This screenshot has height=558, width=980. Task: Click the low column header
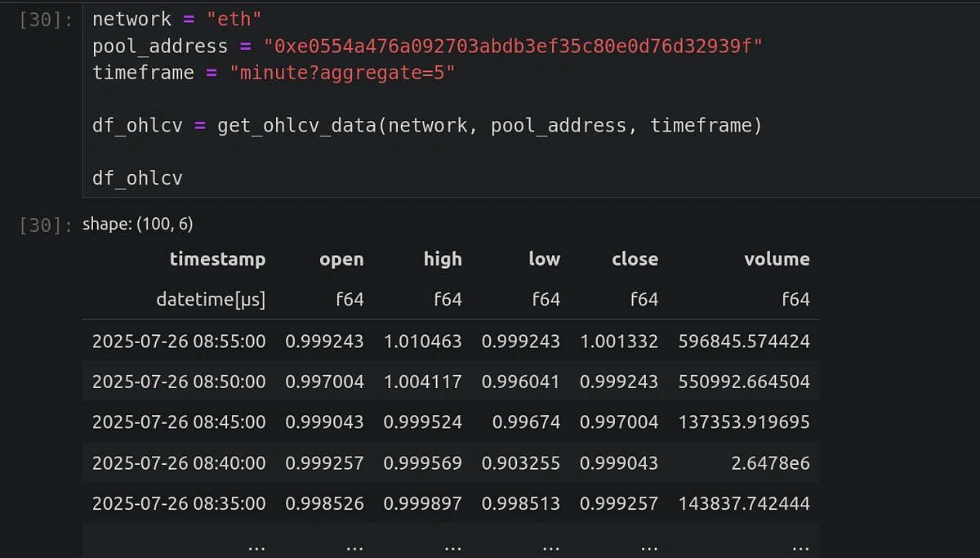545,259
